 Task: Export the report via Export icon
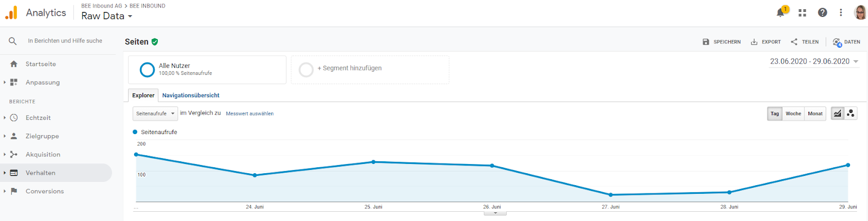click(754, 42)
